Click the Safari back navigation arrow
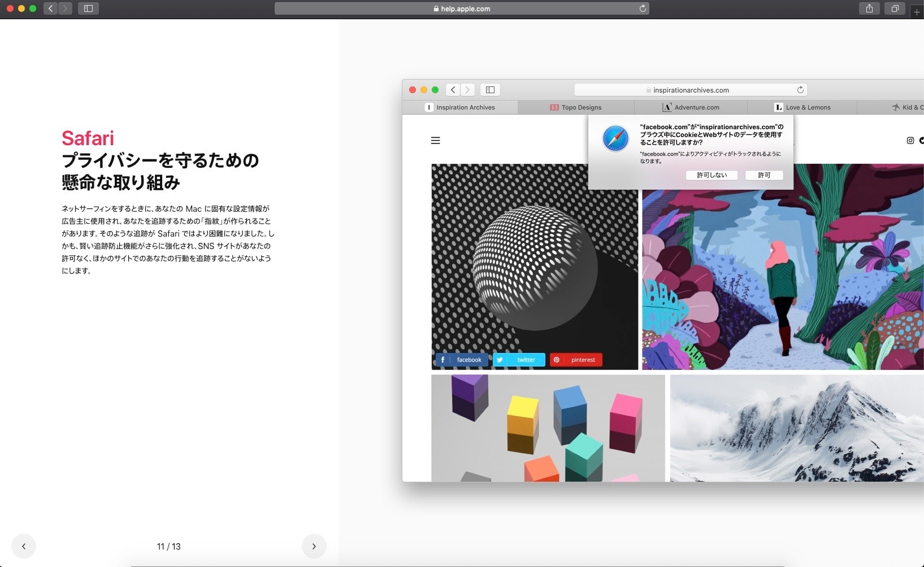The image size is (924, 567). 51,8
